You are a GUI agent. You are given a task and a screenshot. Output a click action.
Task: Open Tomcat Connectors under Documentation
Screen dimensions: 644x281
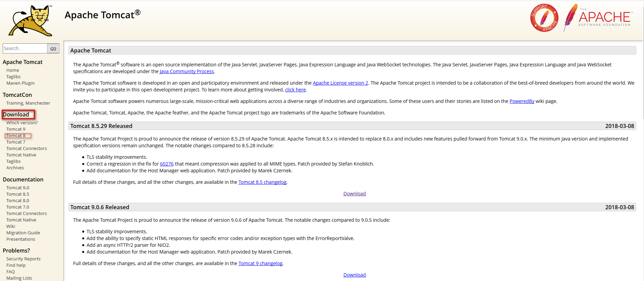pos(26,213)
